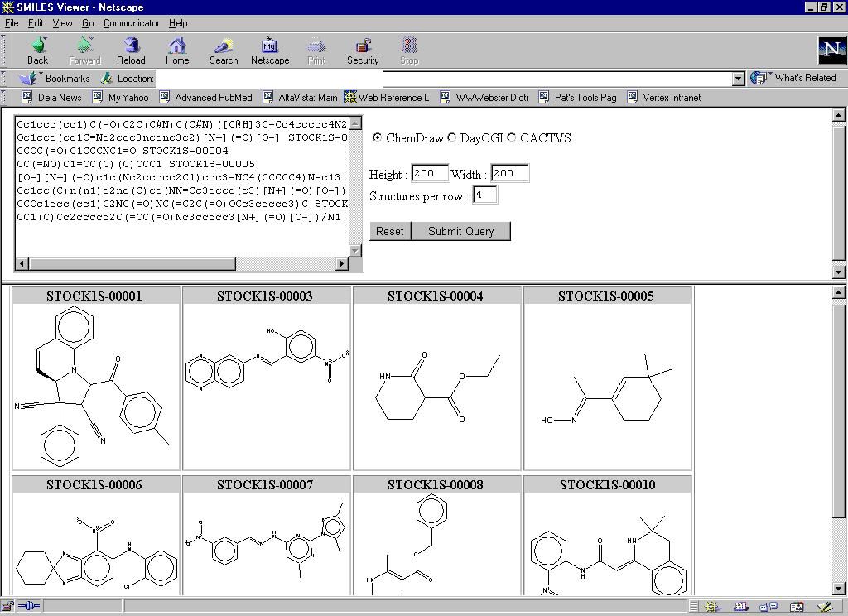848x616 pixels.
Task: Click the Structures per row field
Action: [x=484, y=195]
